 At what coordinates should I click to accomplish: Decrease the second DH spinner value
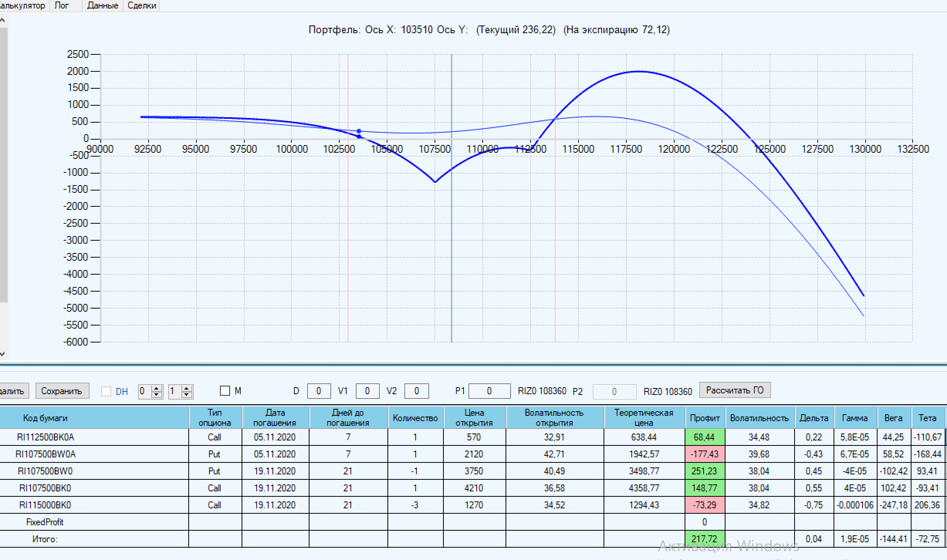[187, 394]
